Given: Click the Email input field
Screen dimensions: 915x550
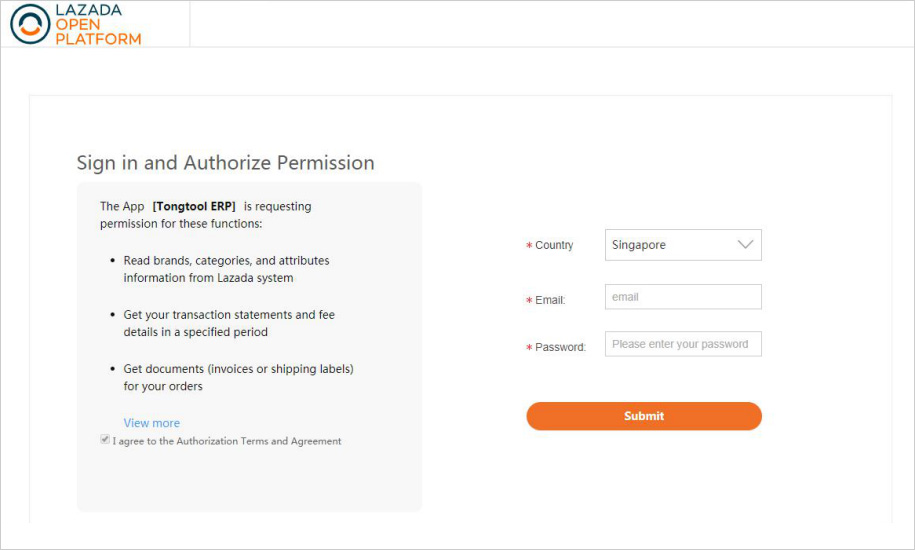Looking at the screenshot, I should pos(683,297).
